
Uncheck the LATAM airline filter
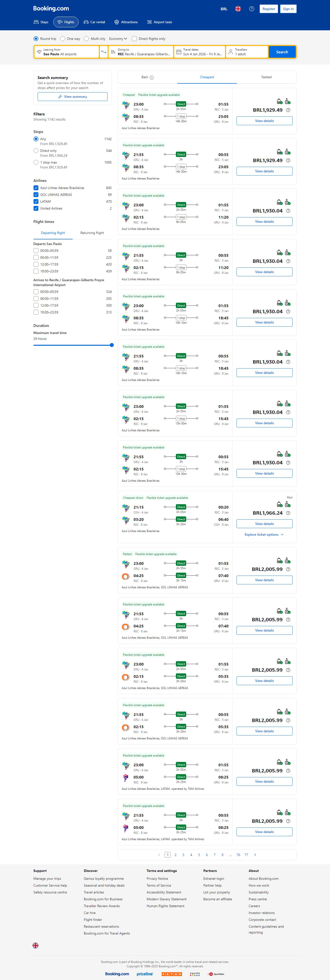pyautogui.click(x=36, y=202)
